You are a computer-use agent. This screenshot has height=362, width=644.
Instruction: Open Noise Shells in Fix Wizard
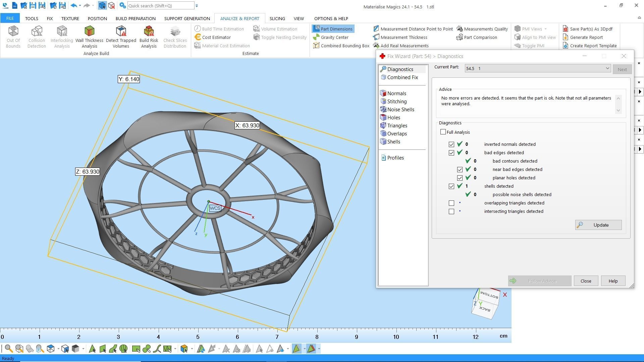pos(400,110)
